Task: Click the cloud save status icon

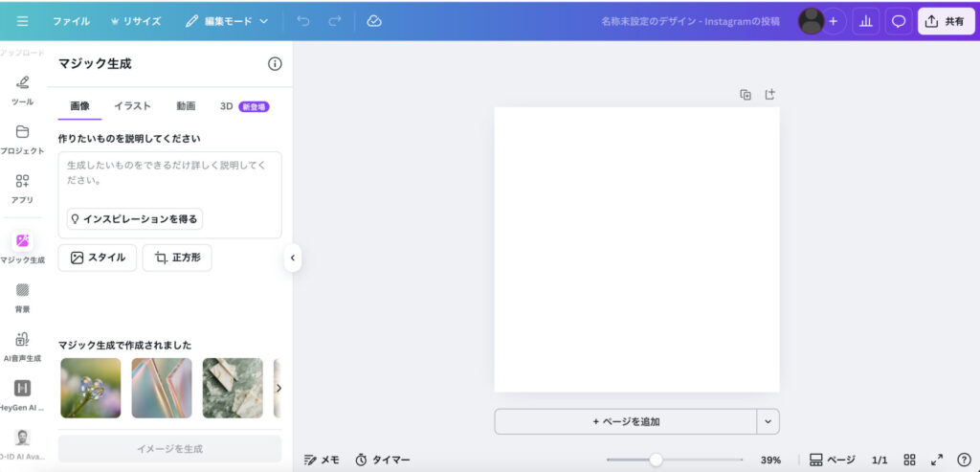Action: pos(374,21)
